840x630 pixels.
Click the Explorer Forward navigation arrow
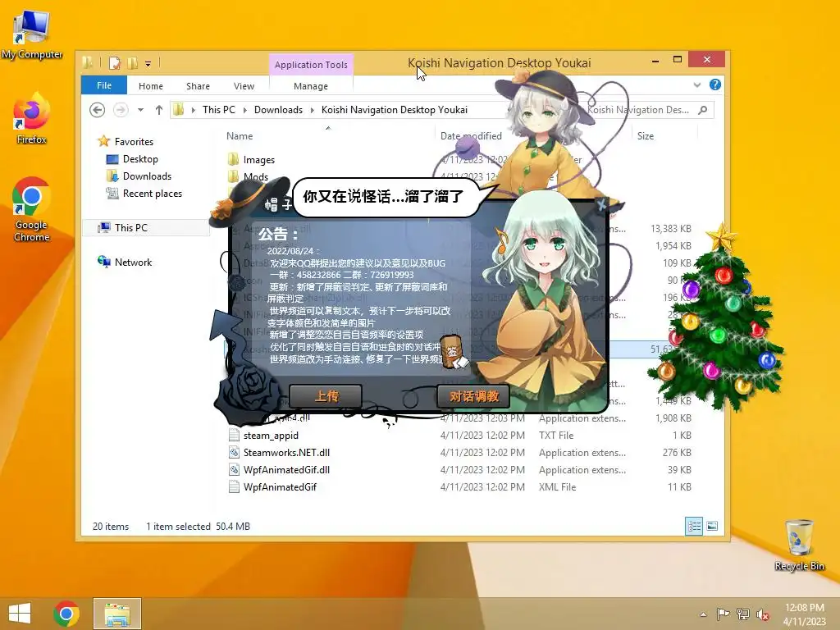(121, 110)
